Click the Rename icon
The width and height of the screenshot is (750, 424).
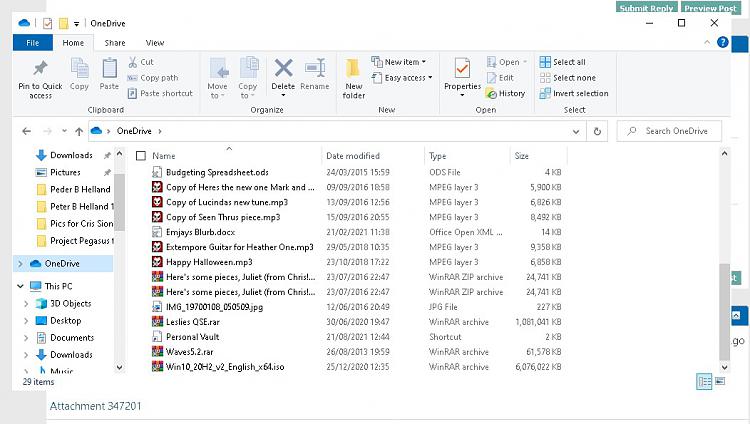coord(315,68)
